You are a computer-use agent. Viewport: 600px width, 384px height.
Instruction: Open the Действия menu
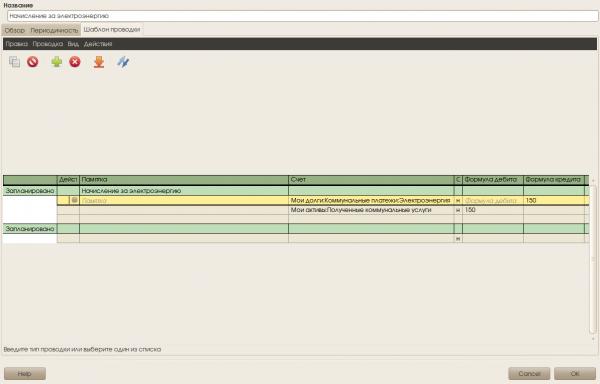(x=98, y=44)
